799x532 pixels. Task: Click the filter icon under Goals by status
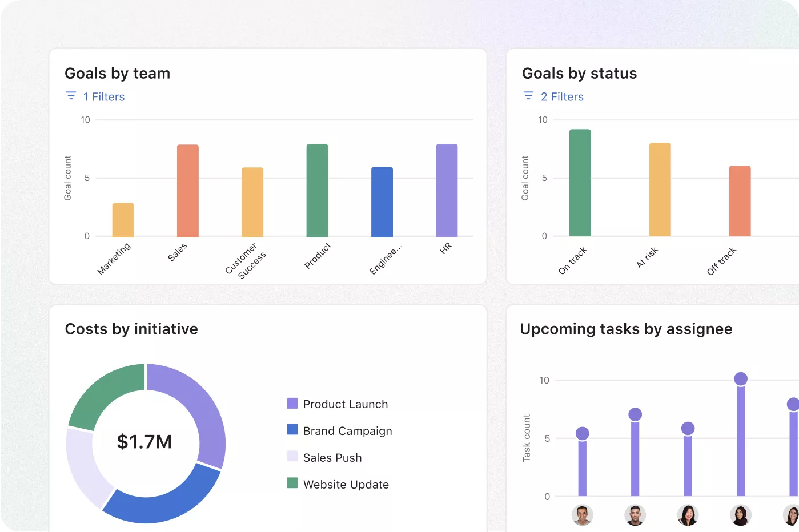(528, 95)
